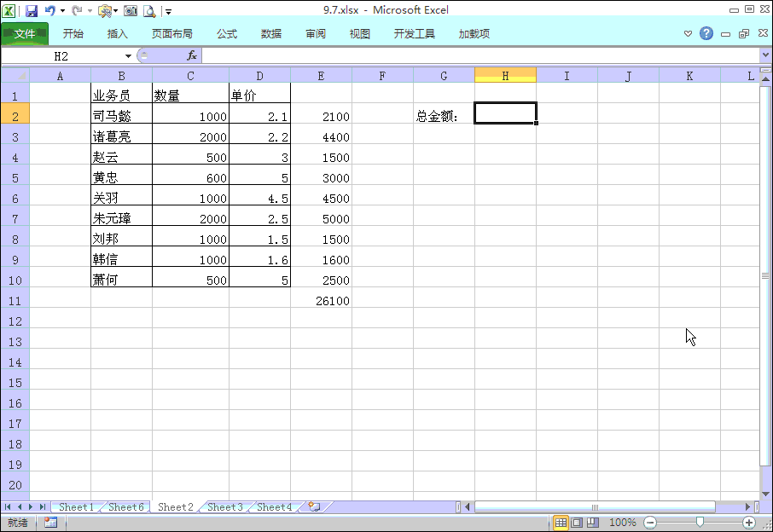
Task: Switch to the 页面布局 ribbon tab
Action: point(172,33)
